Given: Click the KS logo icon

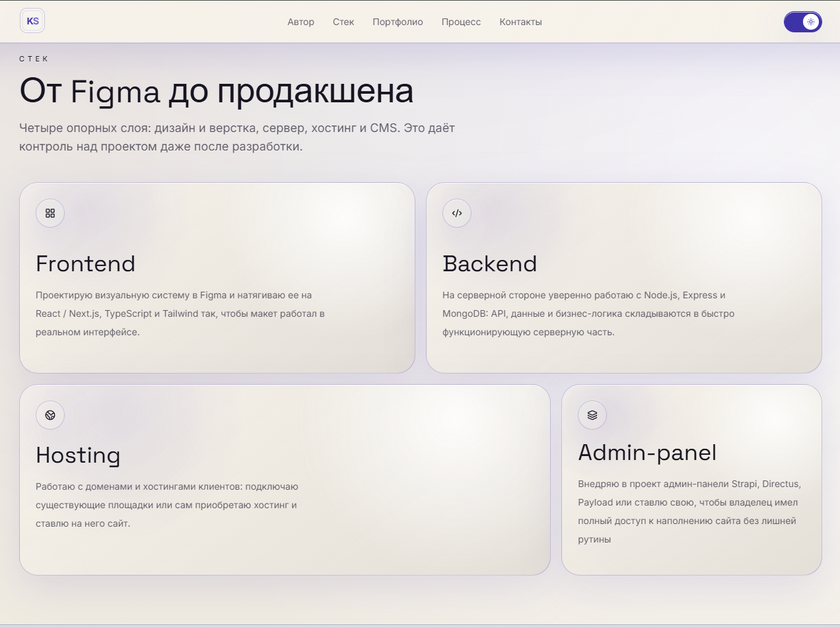Looking at the screenshot, I should 32,21.
